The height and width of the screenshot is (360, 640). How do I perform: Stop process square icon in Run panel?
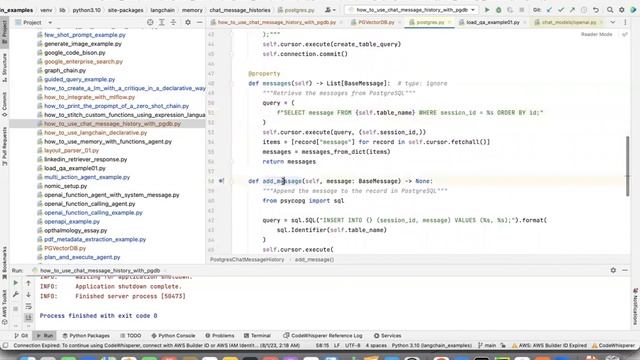(x=16, y=309)
